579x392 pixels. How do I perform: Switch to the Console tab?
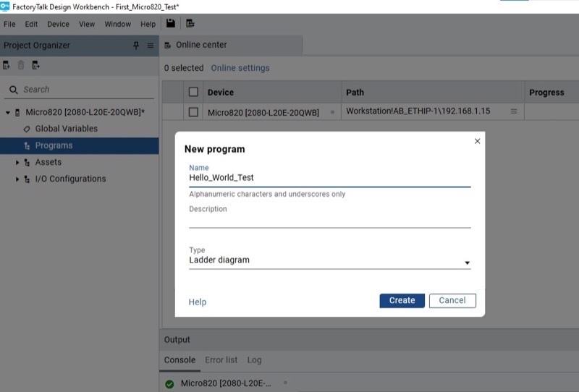[179, 360]
